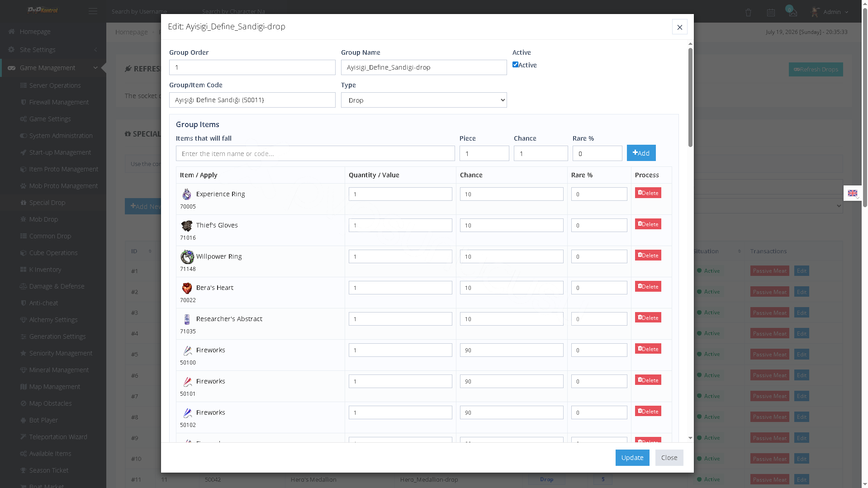Click the Bera's Heart item icon

coord(187,288)
